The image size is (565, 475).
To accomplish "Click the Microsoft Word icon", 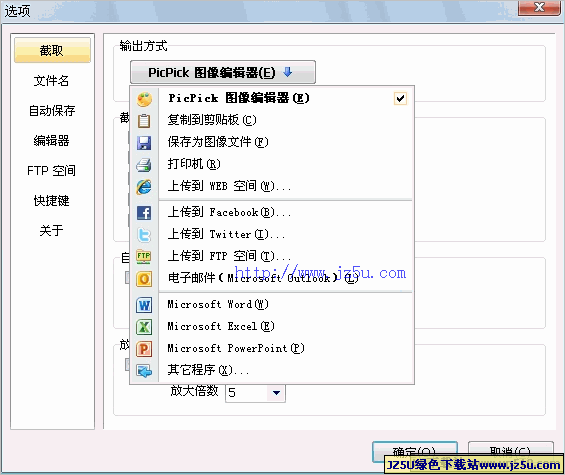I will (144, 305).
